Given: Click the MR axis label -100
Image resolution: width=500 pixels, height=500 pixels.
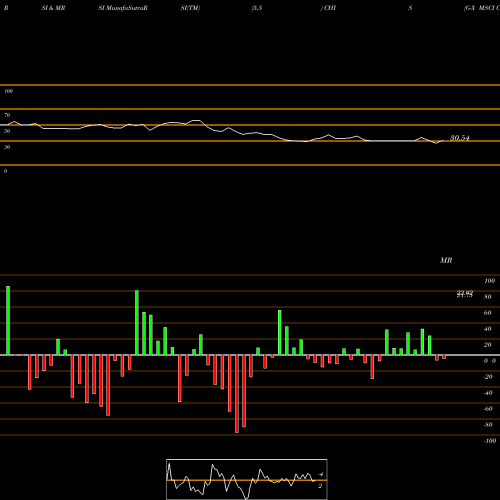Looking at the screenshot, I should tap(490, 441).
